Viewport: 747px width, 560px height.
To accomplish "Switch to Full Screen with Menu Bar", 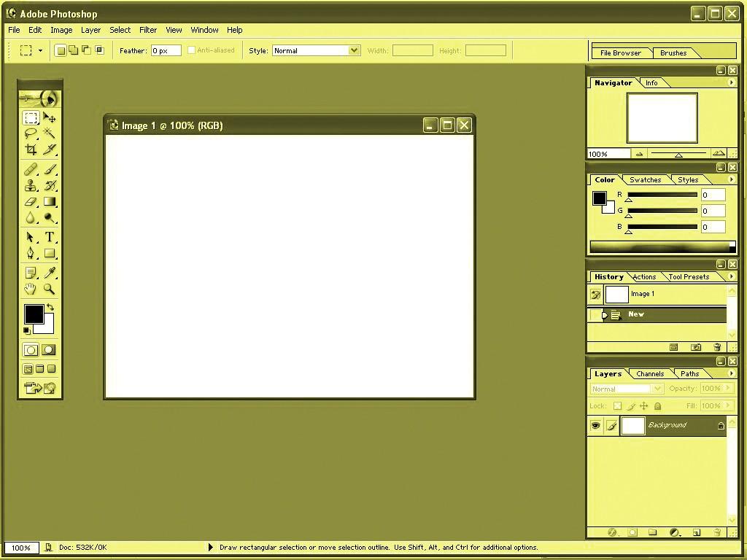I will coord(40,368).
